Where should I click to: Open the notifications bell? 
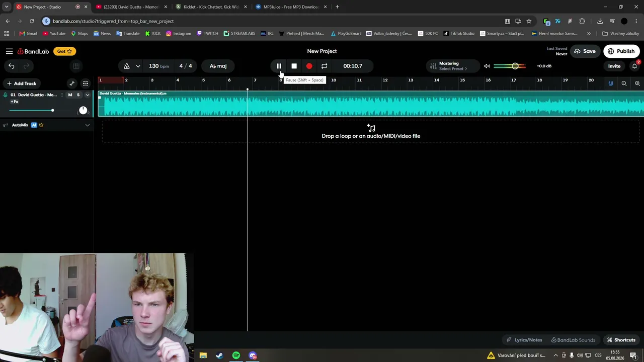point(634,66)
